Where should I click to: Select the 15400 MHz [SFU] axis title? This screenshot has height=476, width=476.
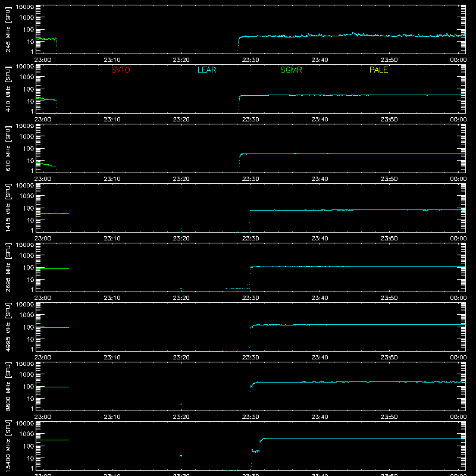pos(8,446)
